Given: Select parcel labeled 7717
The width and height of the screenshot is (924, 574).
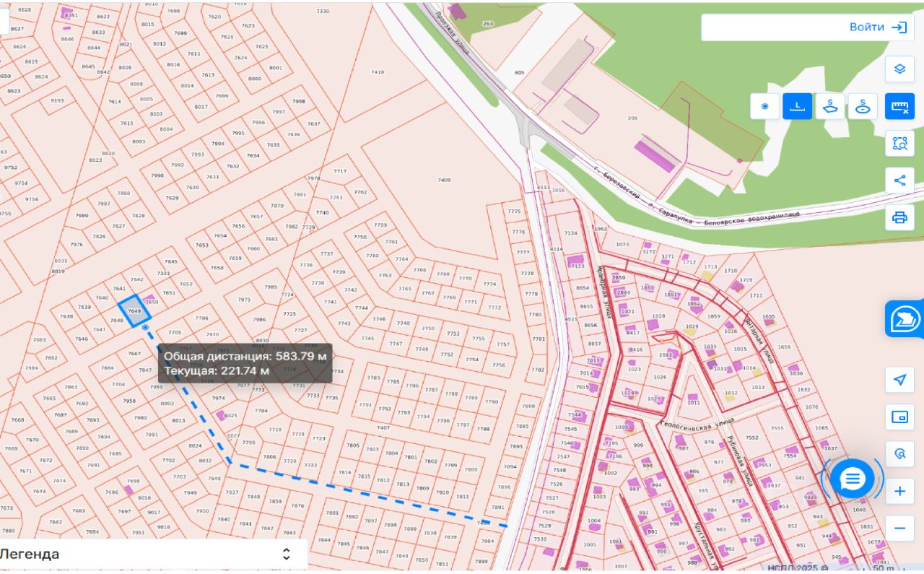Looking at the screenshot, I should pyautogui.click(x=340, y=171).
